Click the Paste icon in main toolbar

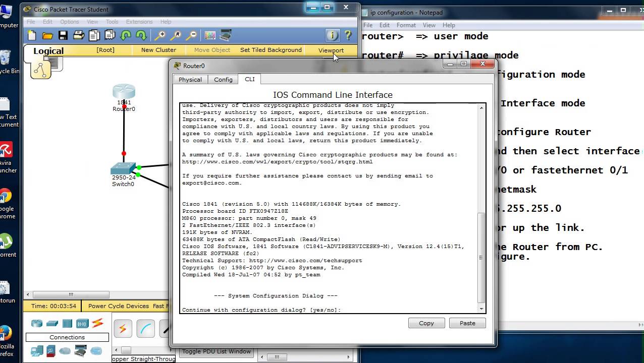110,35
